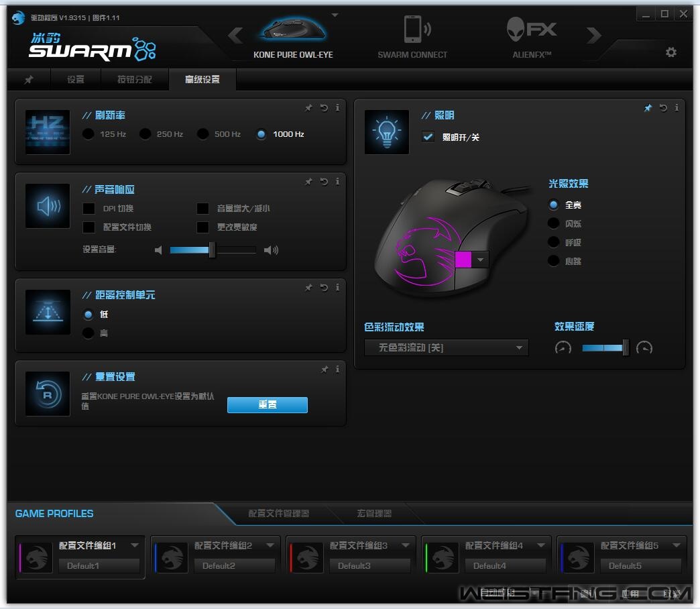This screenshot has width=700, height=609.
Task: Pin the 刷新率 polling rate panel
Action: tap(308, 107)
